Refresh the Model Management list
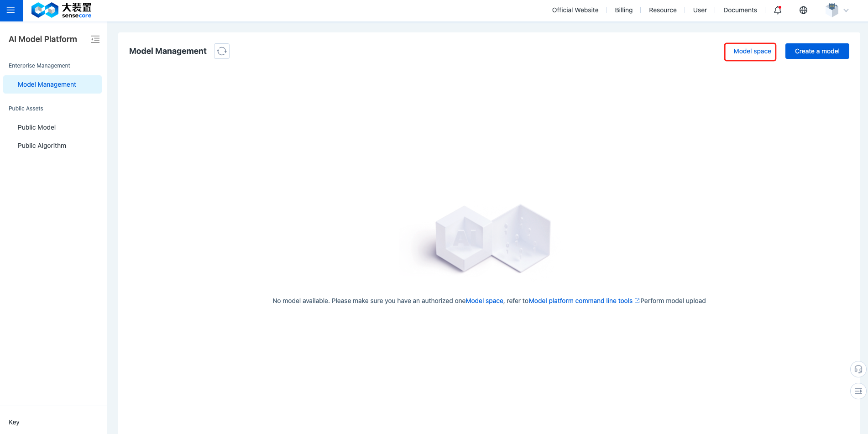This screenshot has height=434, width=868. tap(222, 51)
